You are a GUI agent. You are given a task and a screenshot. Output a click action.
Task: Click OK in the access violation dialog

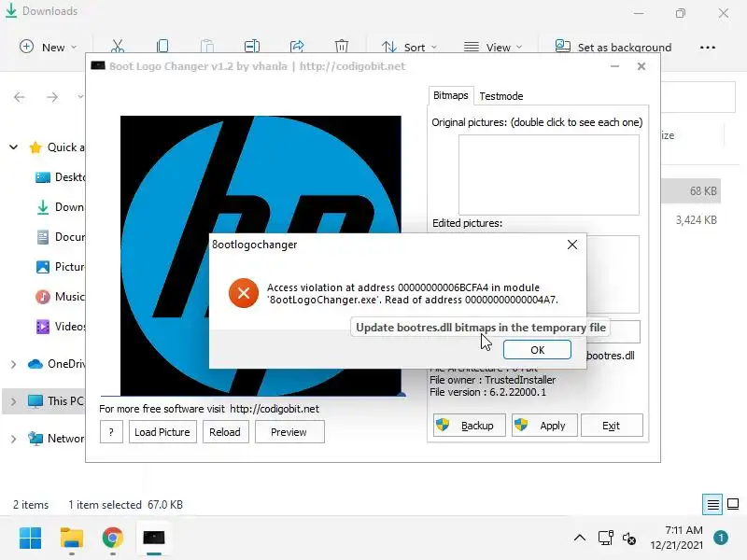click(x=537, y=350)
